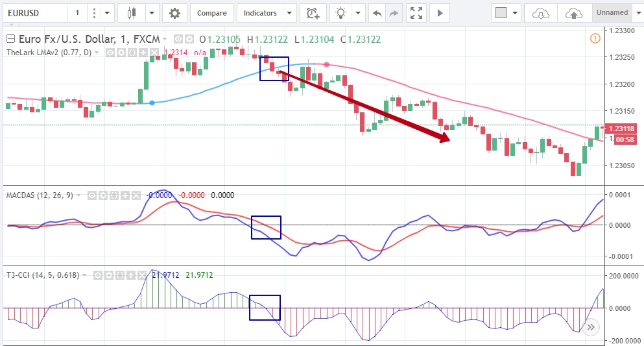Open the Indicators button
This screenshot has width=644, height=346.
[260, 13]
